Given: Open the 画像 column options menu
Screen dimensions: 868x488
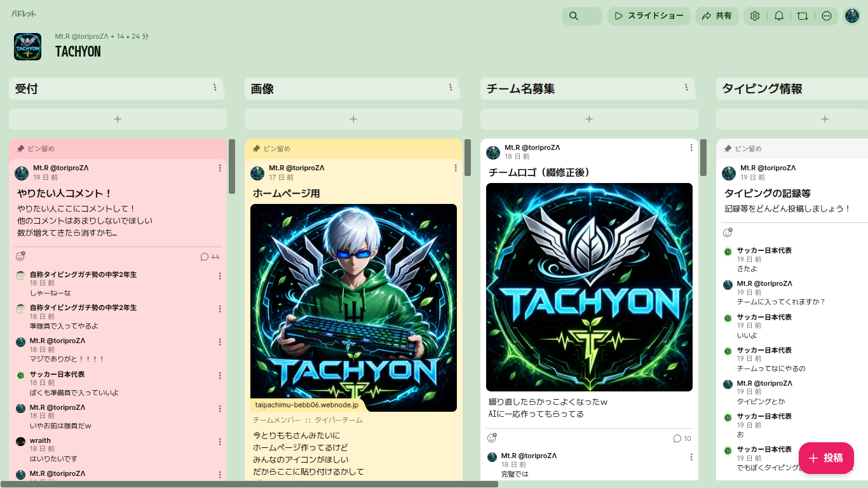Looking at the screenshot, I should (451, 88).
